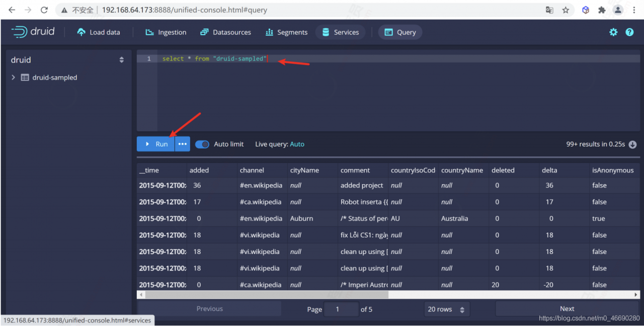Download results via the arrow icon
Screen dimensions: 644x326
coord(633,144)
